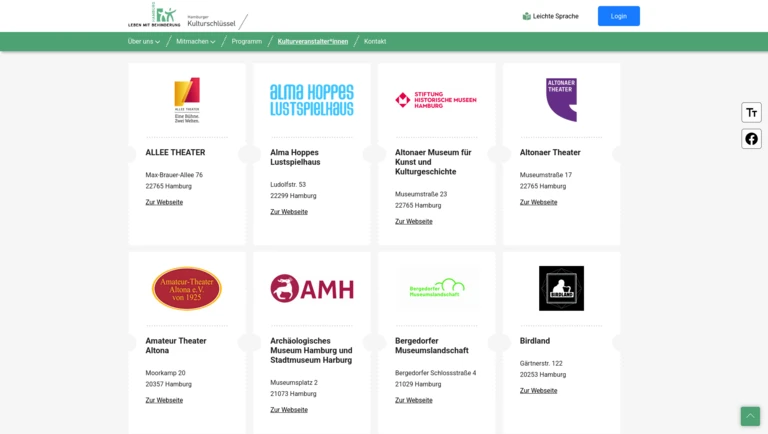Open Zur Webseite link for Bergedorfer Museumslandschaft

click(414, 400)
